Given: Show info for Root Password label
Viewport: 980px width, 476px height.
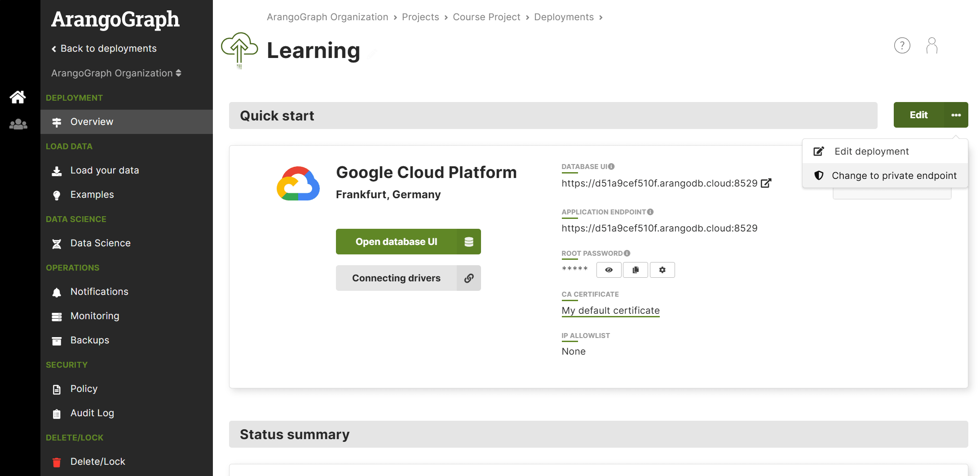Looking at the screenshot, I should (627, 253).
